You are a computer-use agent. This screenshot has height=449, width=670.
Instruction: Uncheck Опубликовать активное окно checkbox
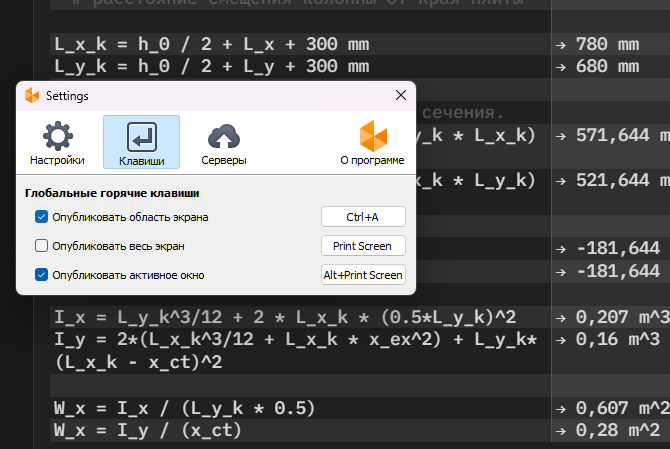pos(41,275)
